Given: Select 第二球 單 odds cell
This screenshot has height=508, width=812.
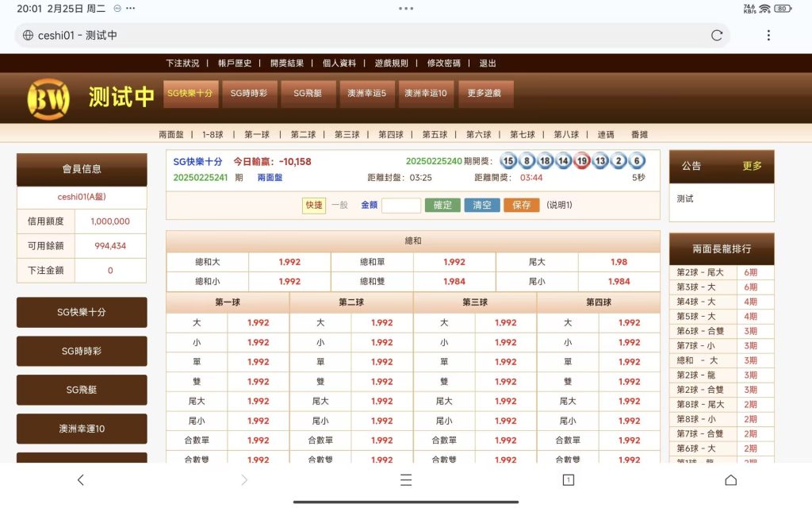Looking at the screenshot, I should tap(381, 362).
